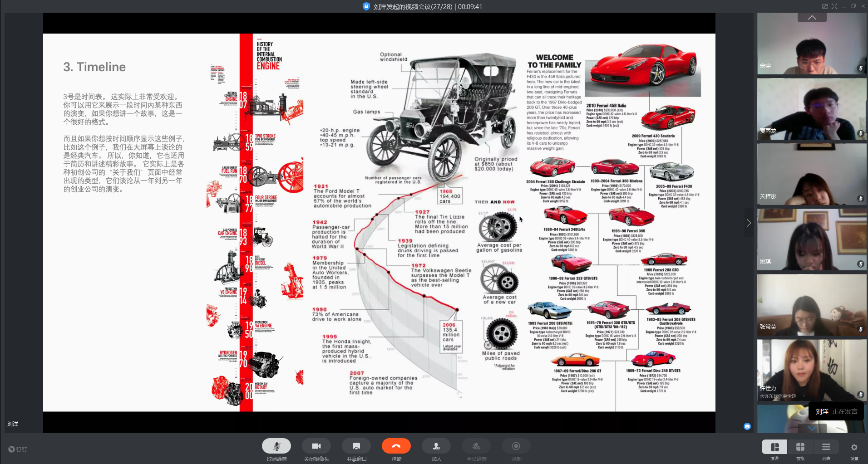Click the Ford Model T infographic
The image size is (868, 464).
(418, 225)
